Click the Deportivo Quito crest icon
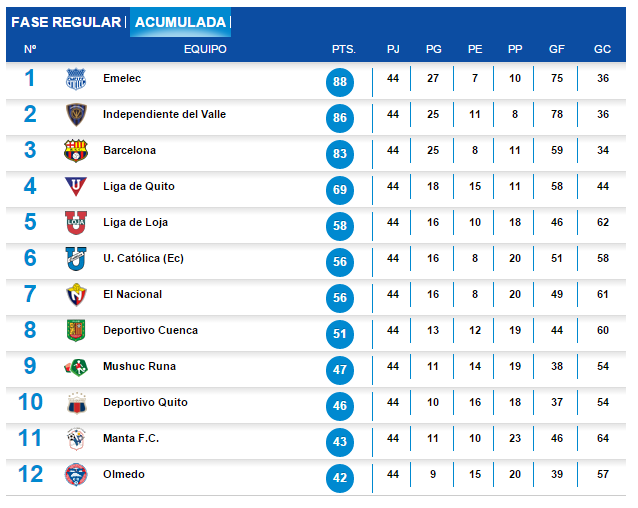This screenshot has height=508, width=638. (77, 403)
